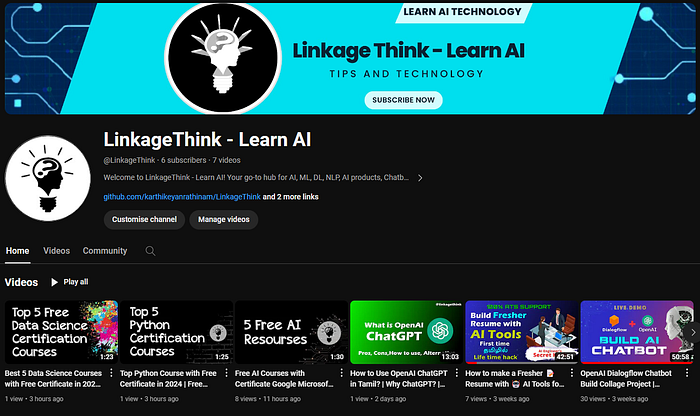Open options menu for Top Python Course video

coord(226,373)
